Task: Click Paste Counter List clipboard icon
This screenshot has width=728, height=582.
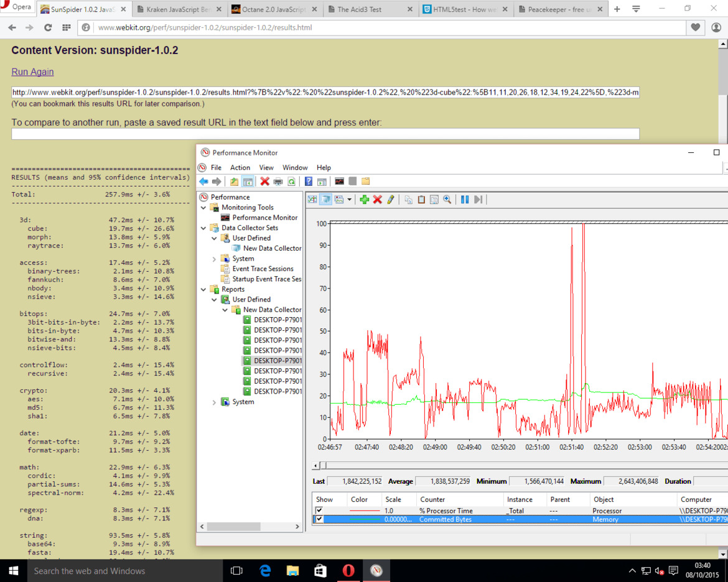Action: [421, 200]
